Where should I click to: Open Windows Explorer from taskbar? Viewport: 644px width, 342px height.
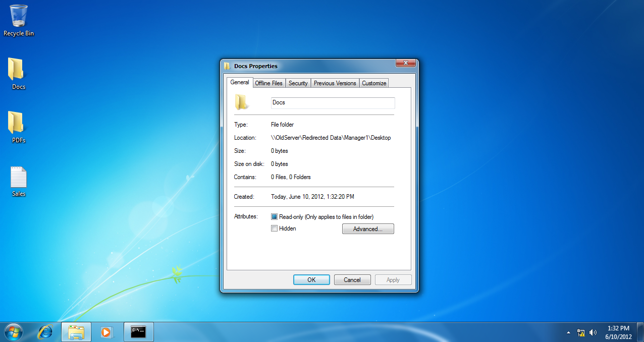point(76,332)
